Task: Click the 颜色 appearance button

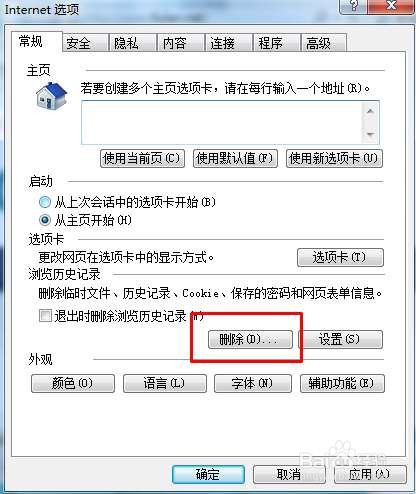Action: click(x=73, y=383)
